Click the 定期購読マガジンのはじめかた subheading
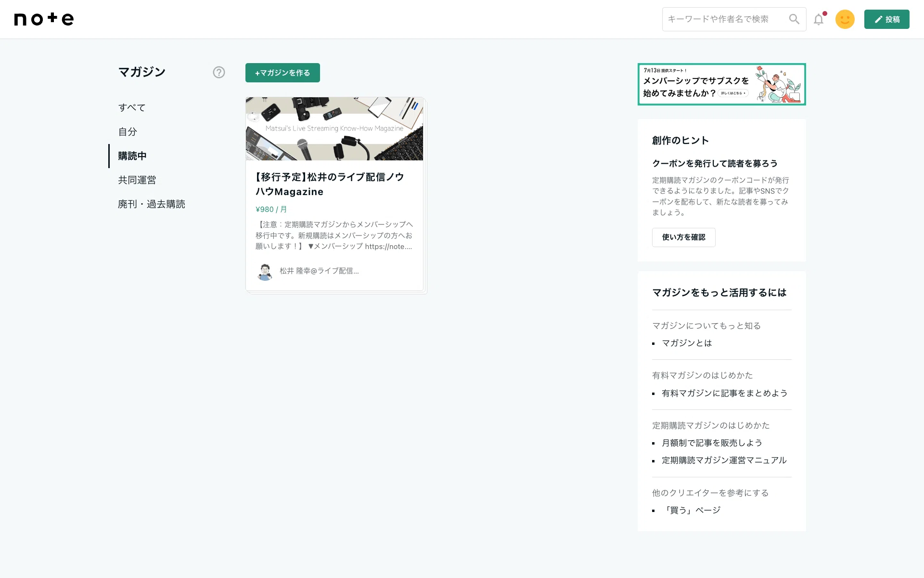Screen dimensions: 924x578 pyautogui.click(x=711, y=425)
